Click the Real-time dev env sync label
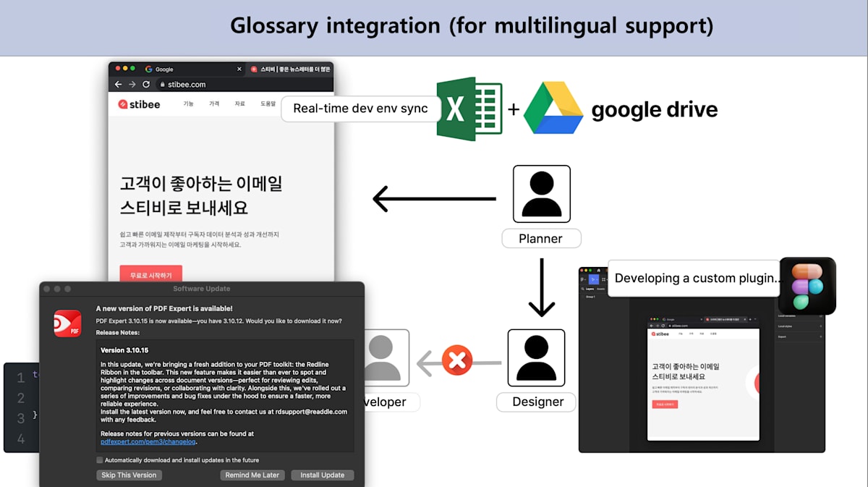 [x=361, y=109]
